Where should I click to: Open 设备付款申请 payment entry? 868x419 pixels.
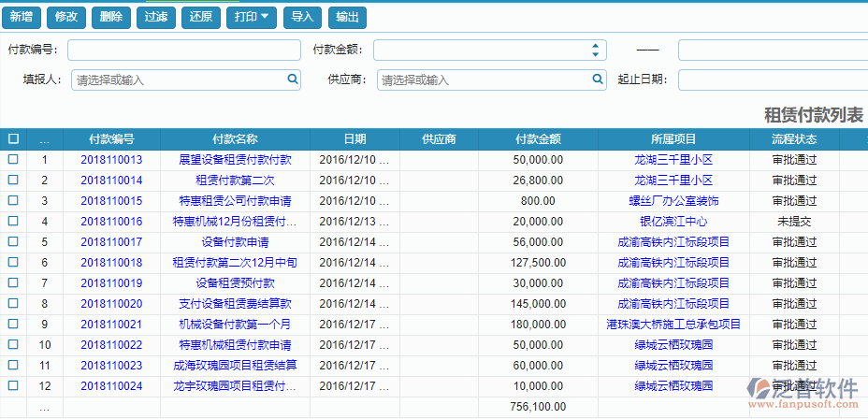236,242
